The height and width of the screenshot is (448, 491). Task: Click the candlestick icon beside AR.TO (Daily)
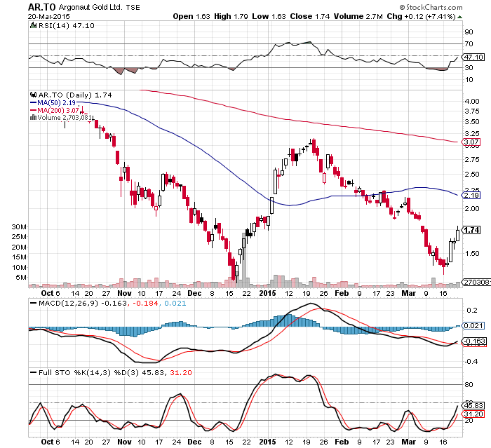coord(33,95)
